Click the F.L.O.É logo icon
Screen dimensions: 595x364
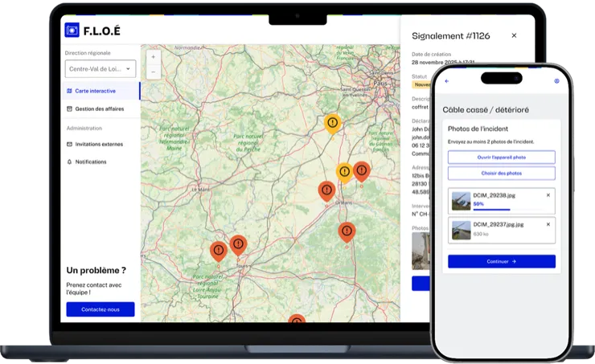(72, 31)
